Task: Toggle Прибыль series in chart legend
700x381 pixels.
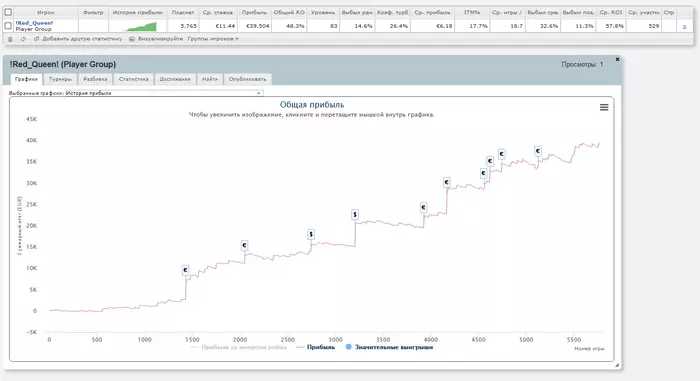Action: tap(315, 347)
